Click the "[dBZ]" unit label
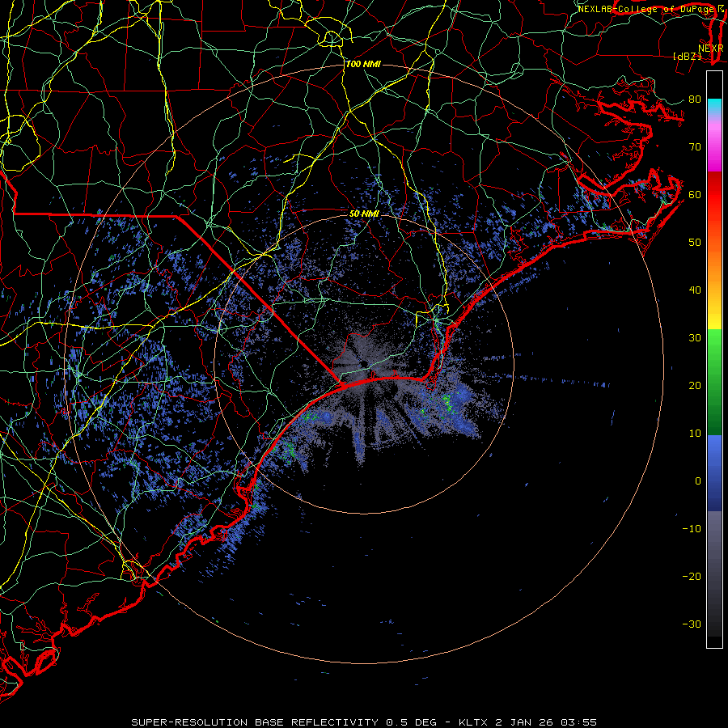Viewport: 728px width, 728px height. click(x=687, y=56)
